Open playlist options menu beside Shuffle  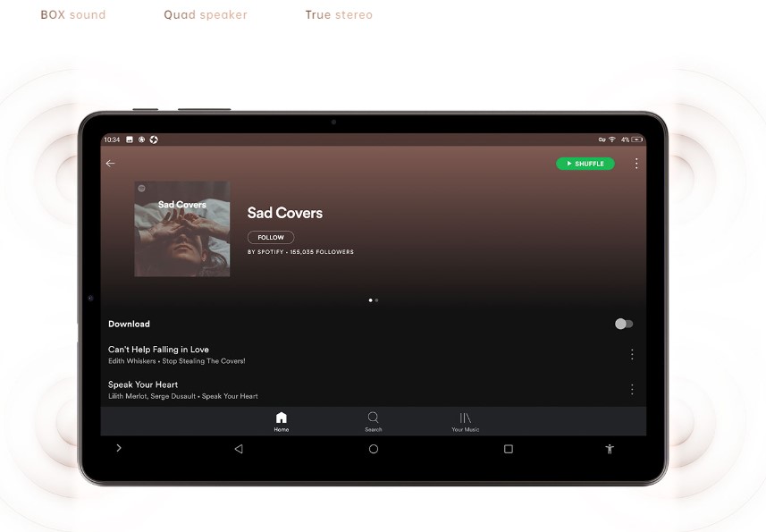(636, 164)
